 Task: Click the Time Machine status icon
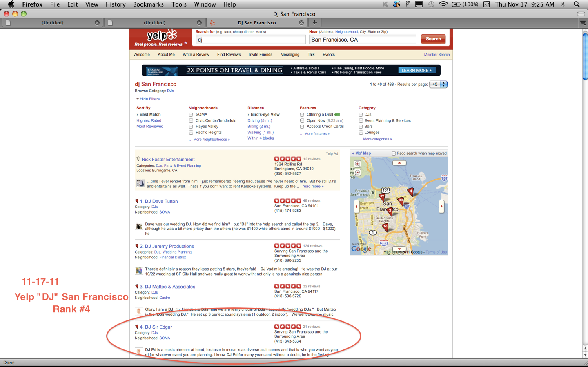click(x=431, y=4)
